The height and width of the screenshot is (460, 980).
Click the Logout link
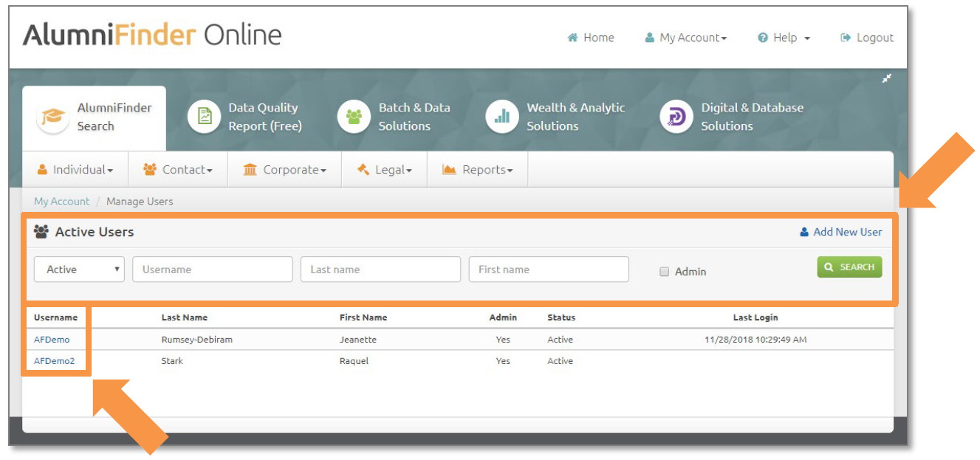(x=867, y=38)
